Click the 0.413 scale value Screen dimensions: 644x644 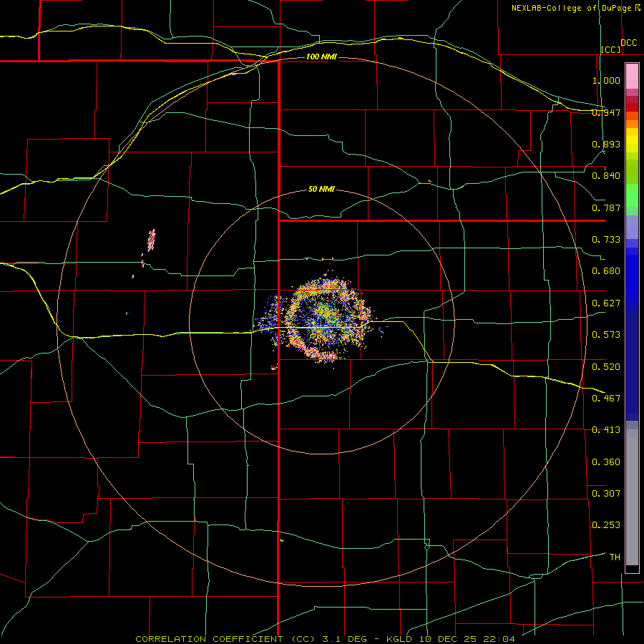click(606, 430)
